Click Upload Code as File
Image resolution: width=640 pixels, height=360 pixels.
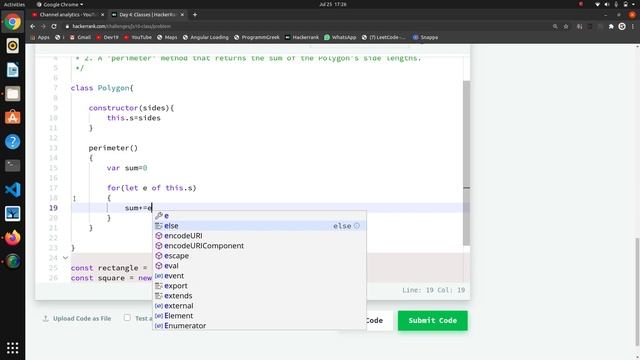coord(77,318)
